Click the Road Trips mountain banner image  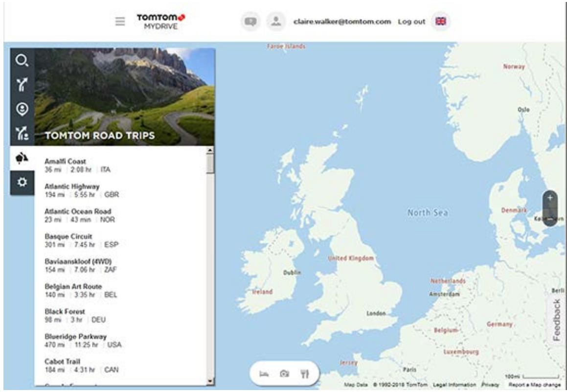pyautogui.click(x=125, y=96)
